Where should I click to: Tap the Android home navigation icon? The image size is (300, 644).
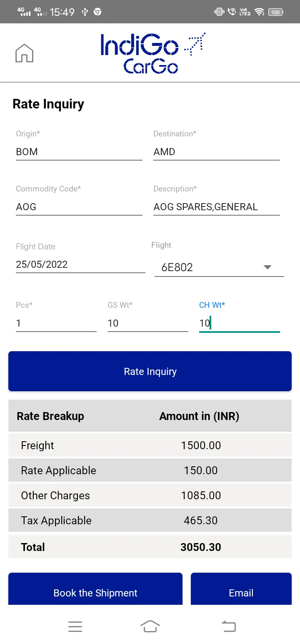tap(150, 626)
